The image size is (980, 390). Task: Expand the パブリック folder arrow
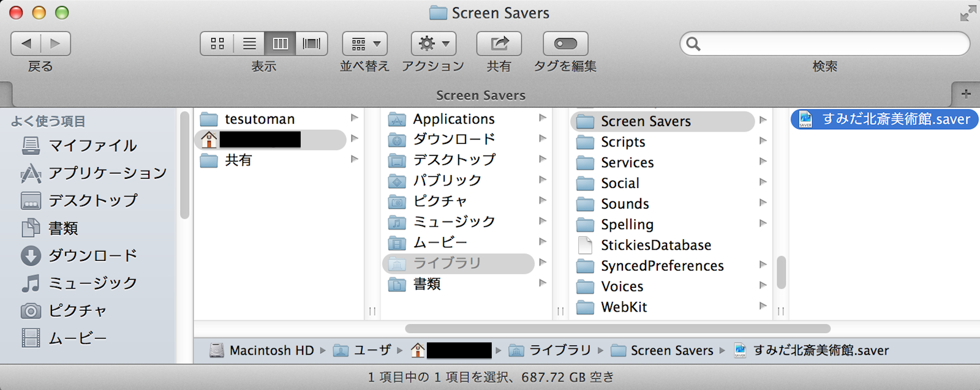click(x=543, y=179)
